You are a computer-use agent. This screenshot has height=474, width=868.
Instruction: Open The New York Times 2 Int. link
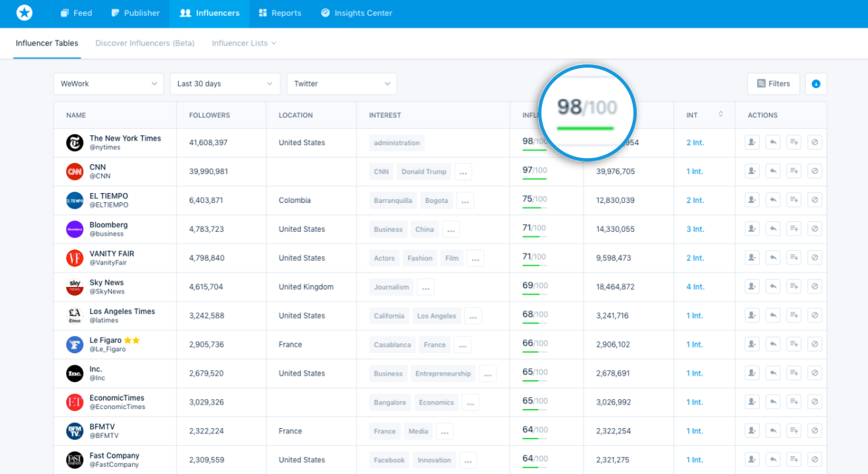[x=695, y=142]
